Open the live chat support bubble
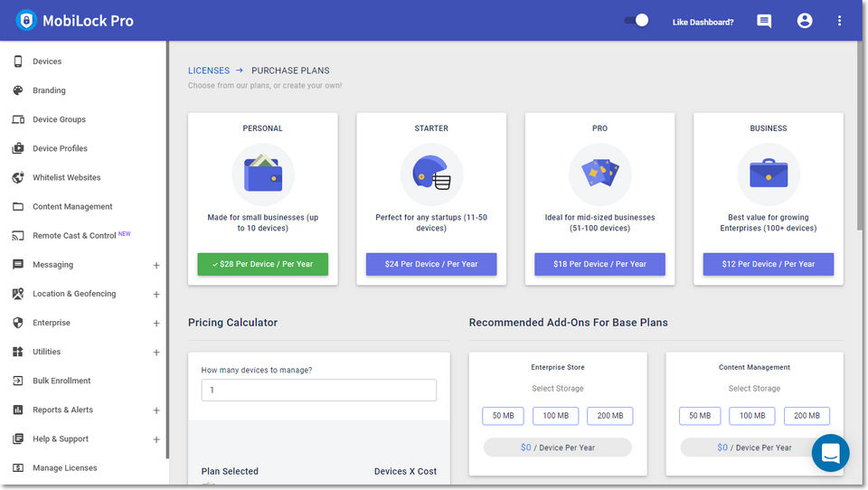Screen dimensions: 868x490 tap(830, 453)
